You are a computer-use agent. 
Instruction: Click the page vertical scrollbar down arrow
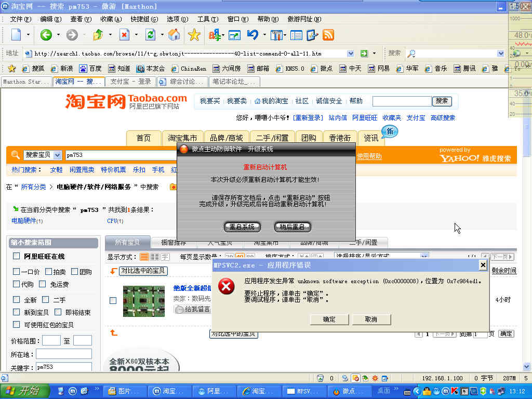pos(527,366)
